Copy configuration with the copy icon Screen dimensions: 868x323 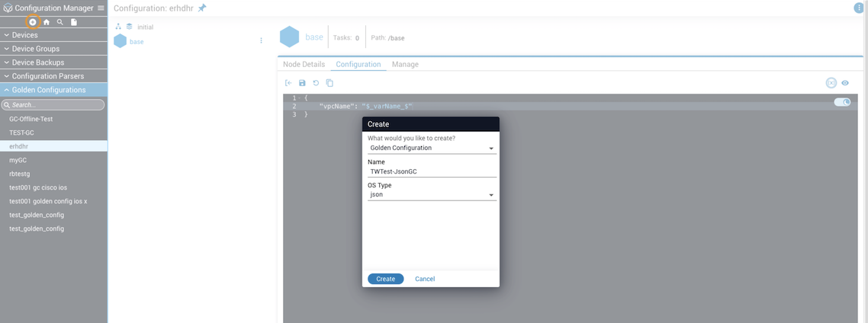(330, 83)
